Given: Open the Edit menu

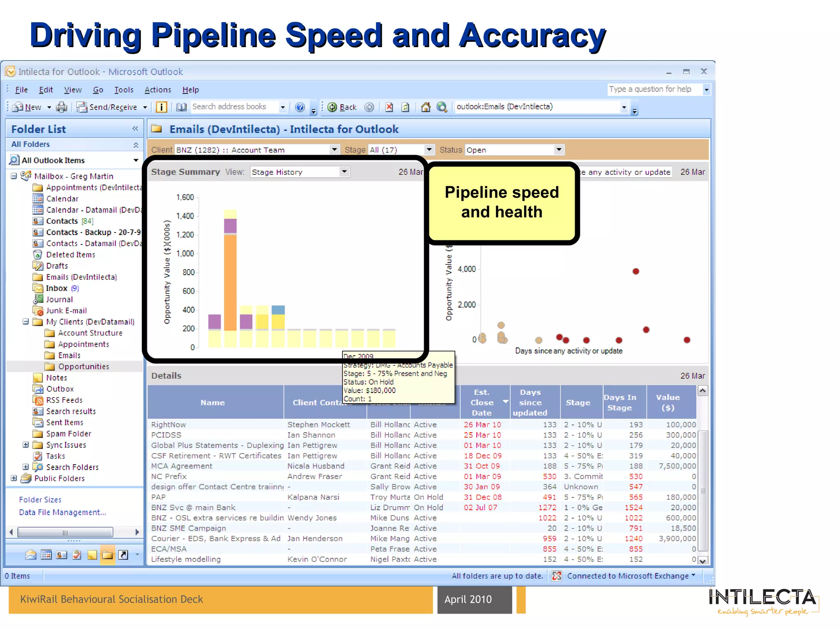Looking at the screenshot, I should [46, 90].
